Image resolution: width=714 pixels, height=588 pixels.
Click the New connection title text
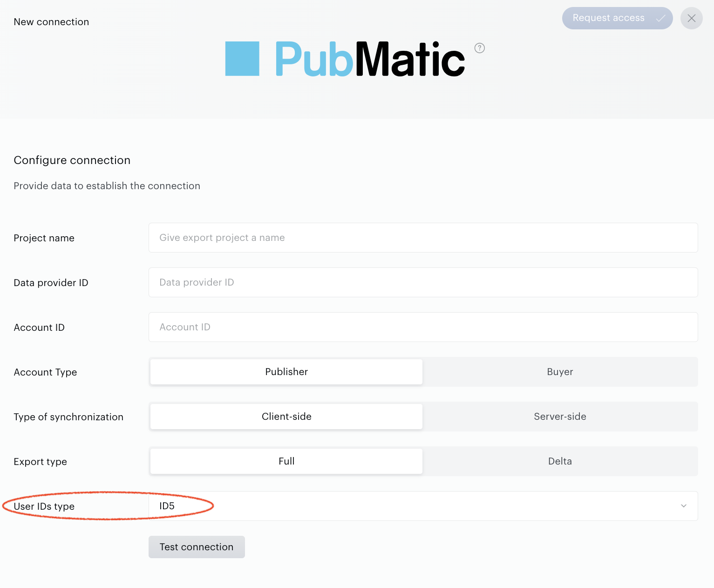tap(51, 22)
